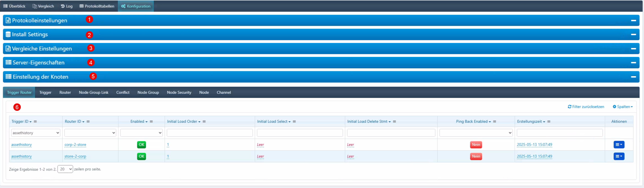644x188 pixels.
Task: Open the rows per page dropdown
Action: pos(65,169)
